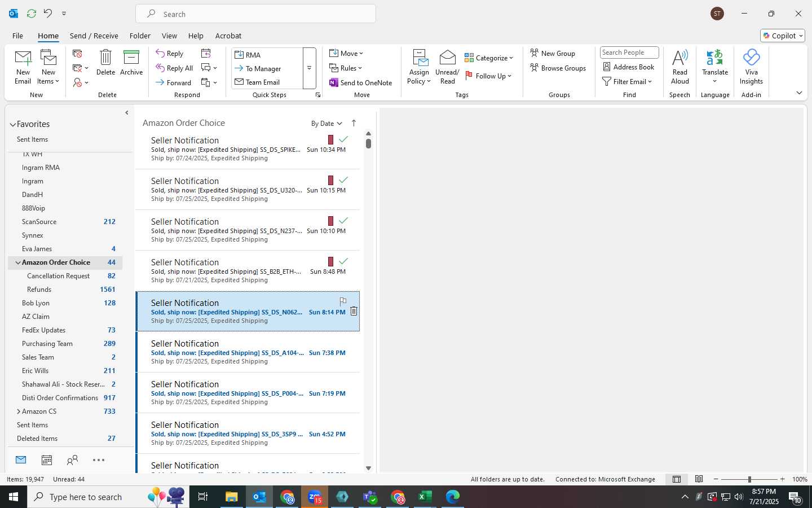The image size is (812, 508).
Task: Open the Clean Up dropdown
Action: 81,68
